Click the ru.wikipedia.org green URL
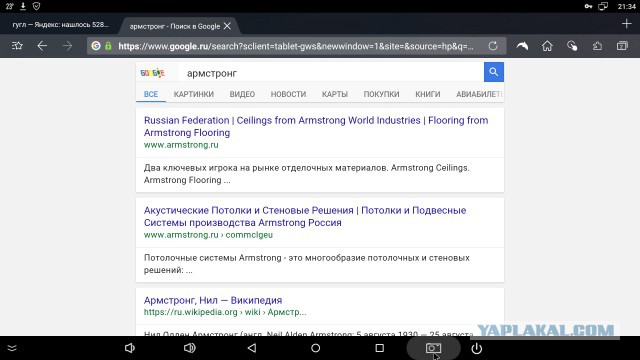This screenshot has height=360, width=640. [x=225, y=312]
